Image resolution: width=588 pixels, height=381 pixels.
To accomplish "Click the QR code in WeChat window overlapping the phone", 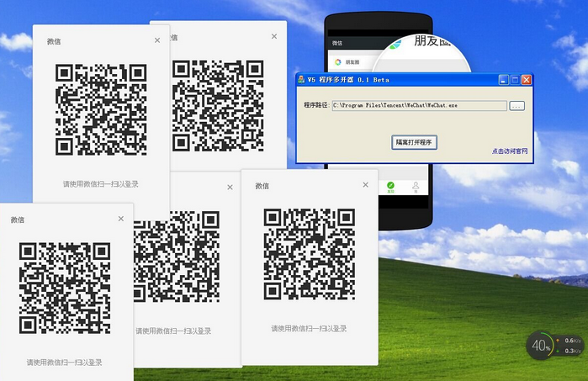I will click(310, 254).
